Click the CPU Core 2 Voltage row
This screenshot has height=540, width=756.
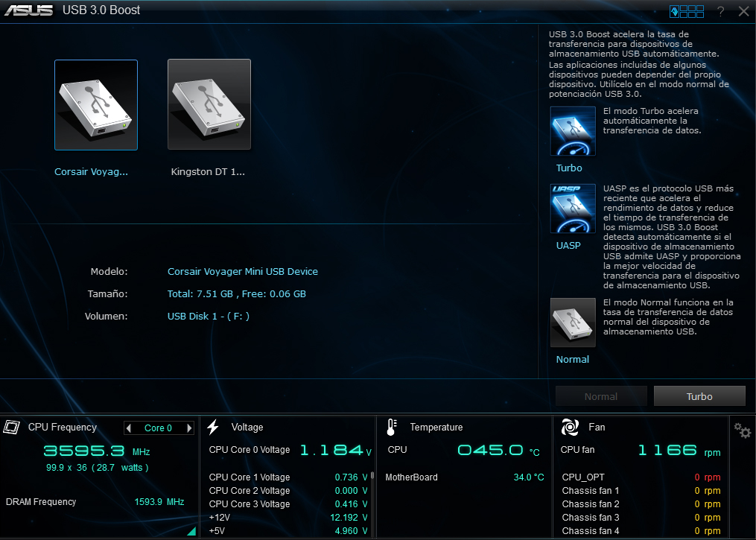pos(288,491)
